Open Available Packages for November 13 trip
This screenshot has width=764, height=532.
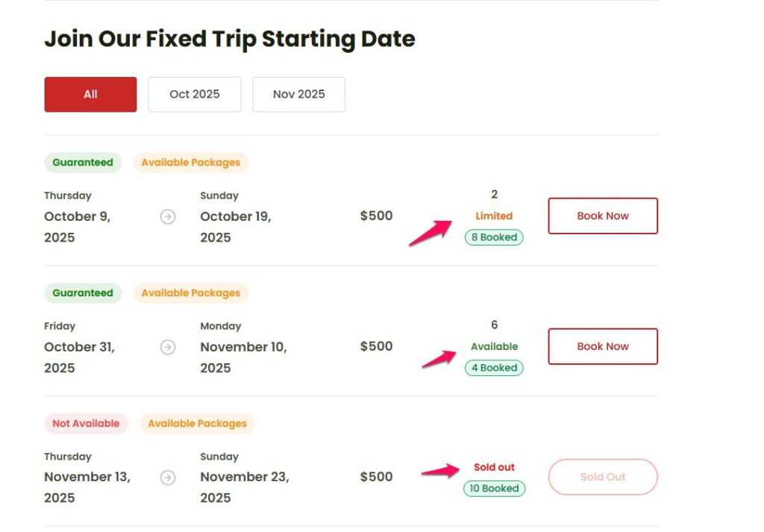click(197, 424)
